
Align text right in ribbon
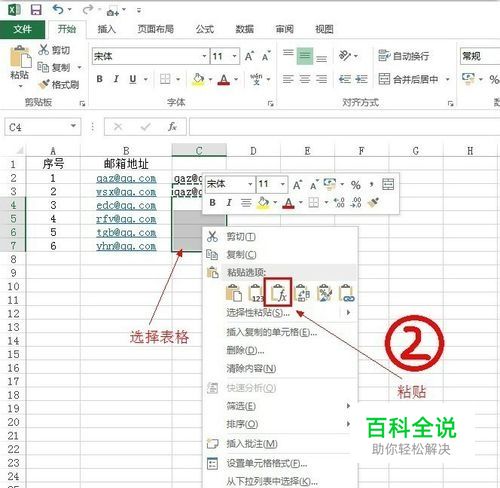(321, 79)
